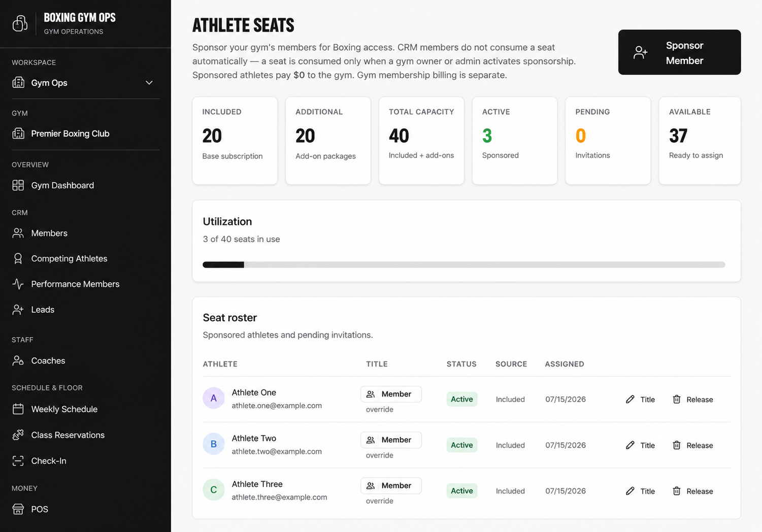Screen dimensions: 762x532
Task: Click the Total Capacity 40 card
Action: click(x=421, y=141)
